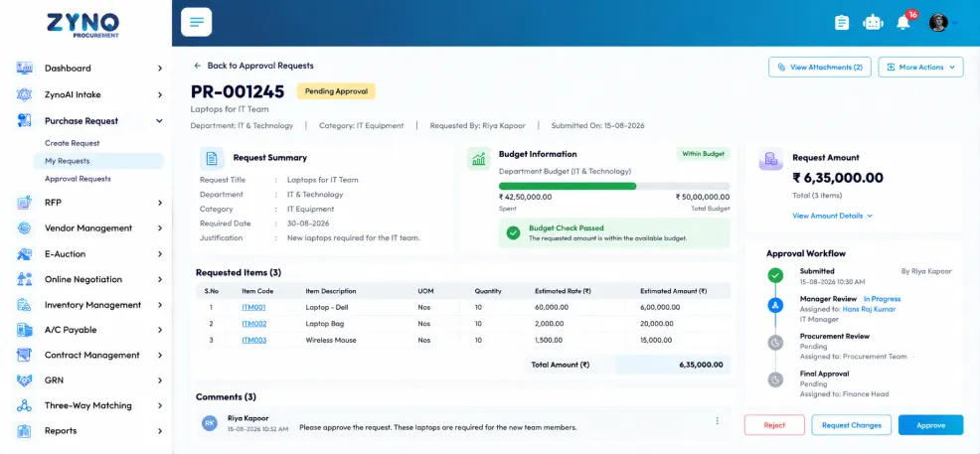Expand the Contract Management chevron

(x=160, y=356)
